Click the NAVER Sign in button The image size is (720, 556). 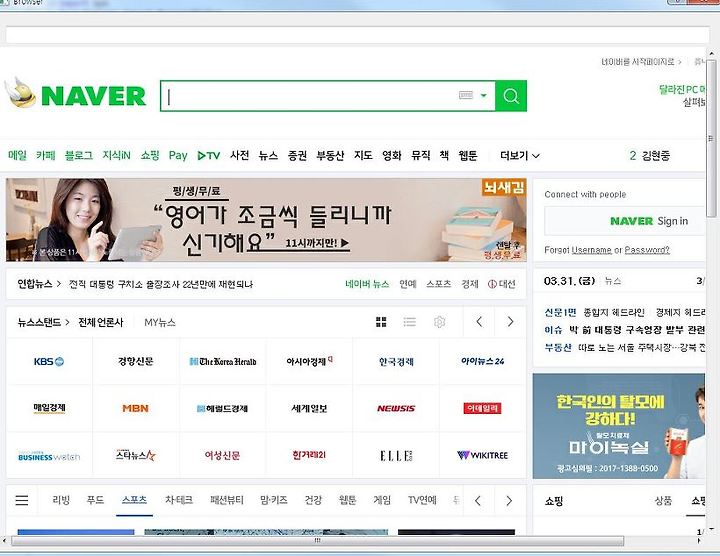[624, 221]
